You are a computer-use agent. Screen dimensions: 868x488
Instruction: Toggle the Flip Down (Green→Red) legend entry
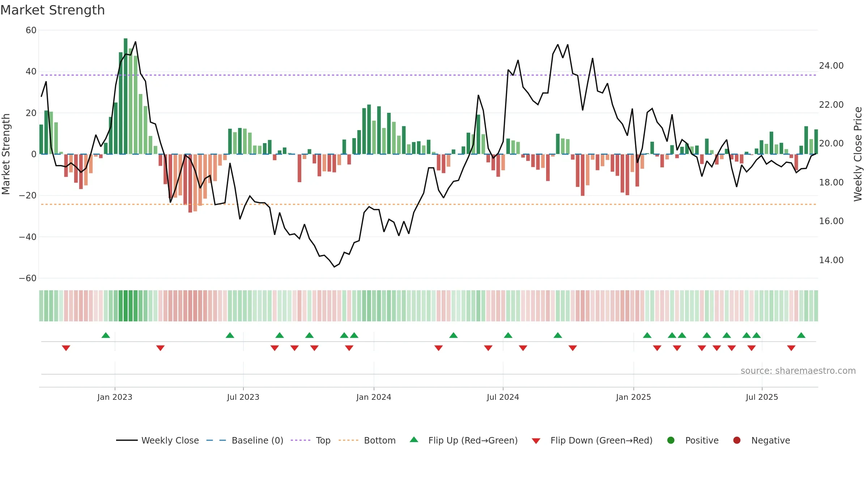(x=592, y=440)
